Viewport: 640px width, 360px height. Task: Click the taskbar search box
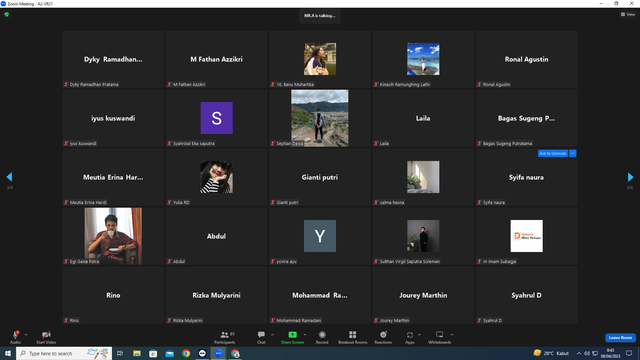click(x=64, y=353)
